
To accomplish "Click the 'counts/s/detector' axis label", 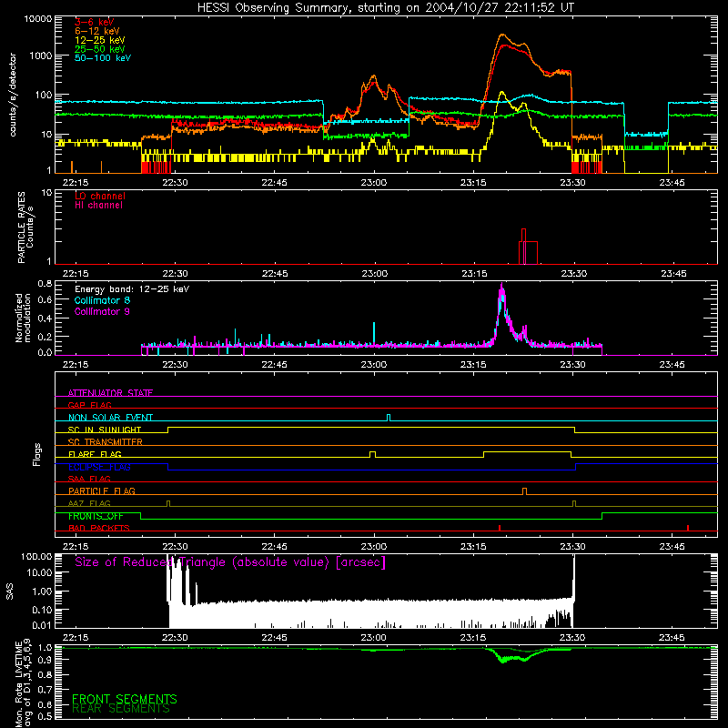I will click(13, 95).
